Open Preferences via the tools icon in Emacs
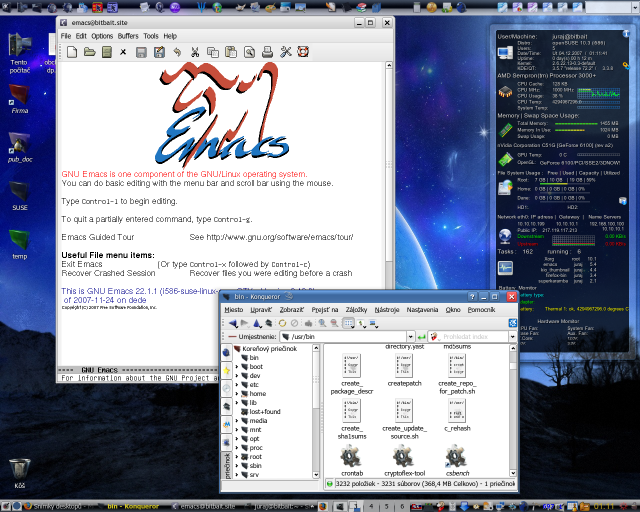640x512 pixels. [x=286, y=52]
